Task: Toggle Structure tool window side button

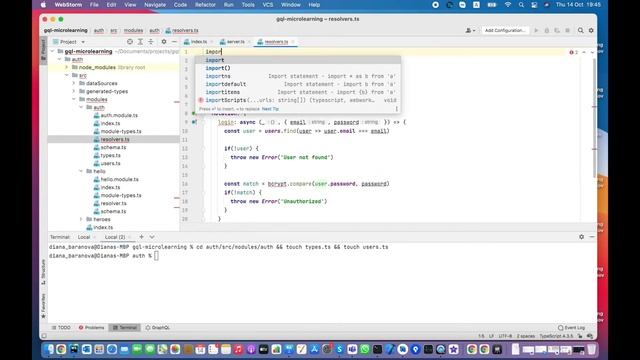Action: (x=43, y=272)
